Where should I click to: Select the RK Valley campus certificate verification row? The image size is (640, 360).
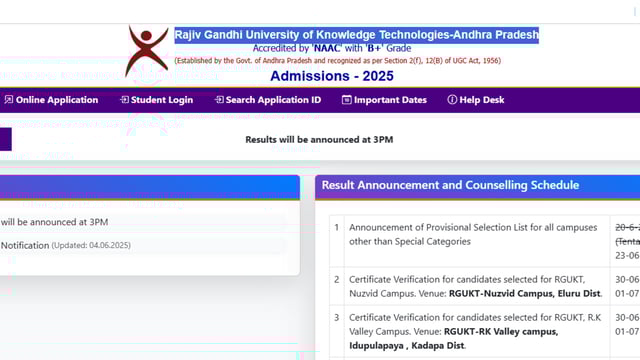pyautogui.click(x=484, y=331)
